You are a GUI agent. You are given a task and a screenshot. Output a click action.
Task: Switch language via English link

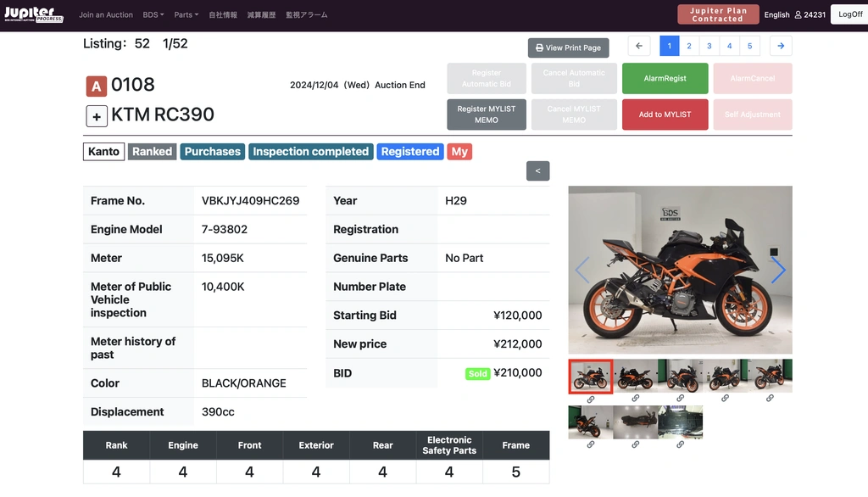click(x=776, y=15)
